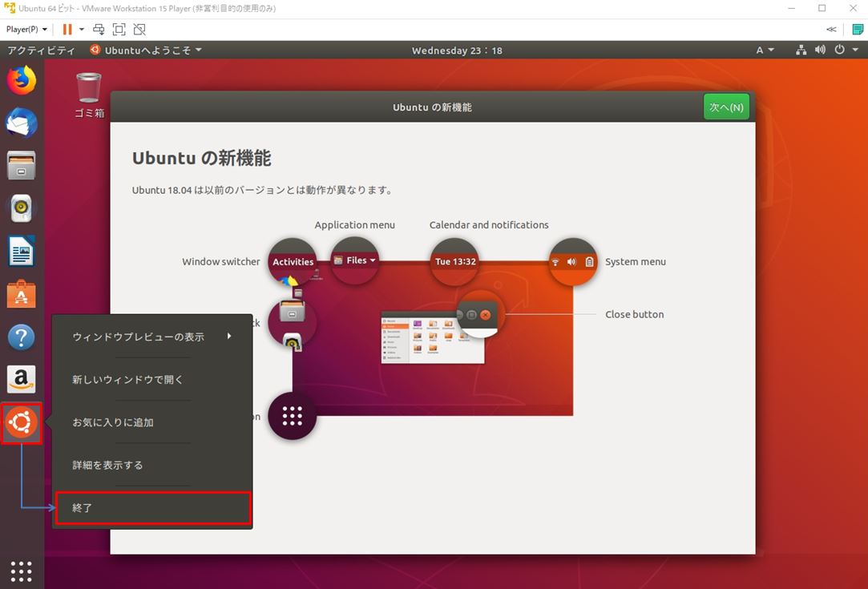Click the VMware pause virtual machine icon
The width and height of the screenshot is (868, 589).
67,30
